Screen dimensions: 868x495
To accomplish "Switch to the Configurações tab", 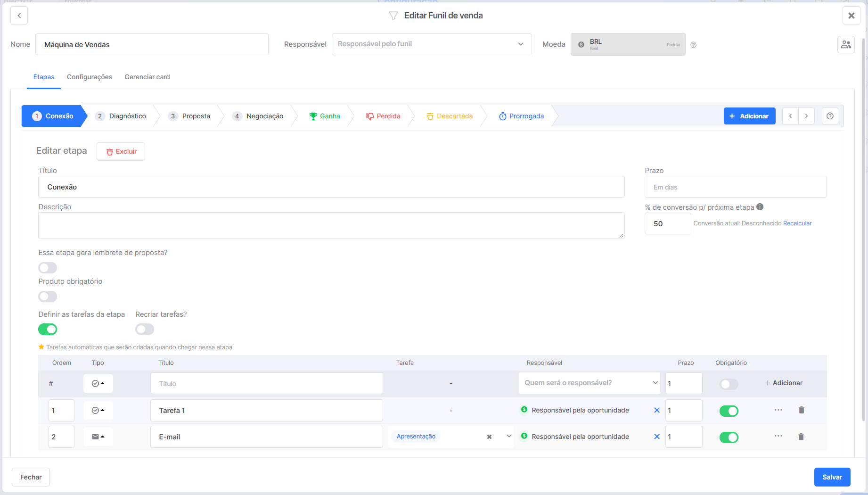I will click(90, 77).
